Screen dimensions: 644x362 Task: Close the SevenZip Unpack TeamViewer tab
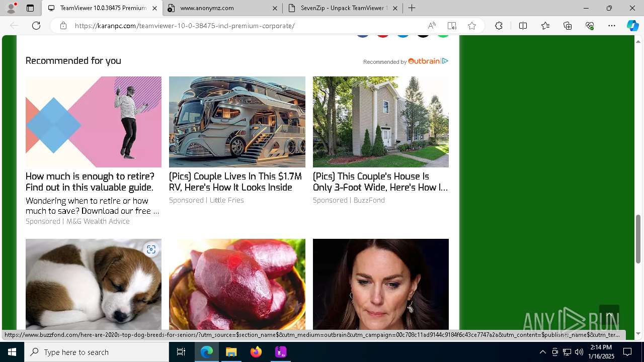395,8
